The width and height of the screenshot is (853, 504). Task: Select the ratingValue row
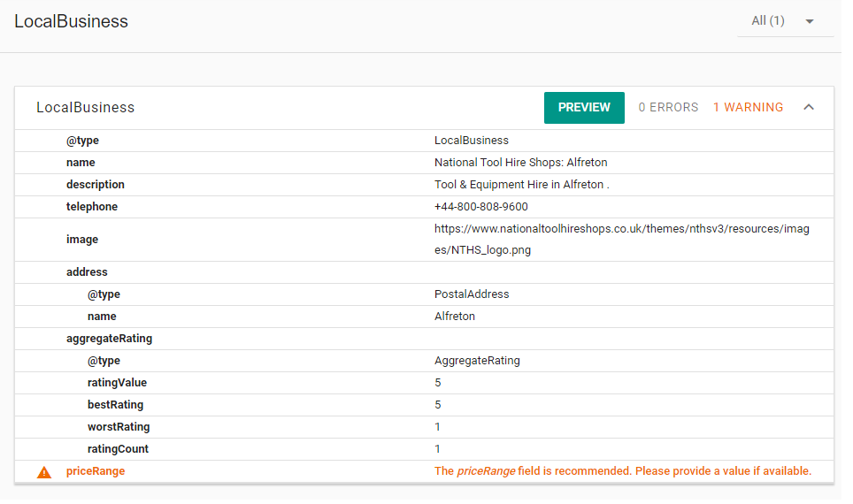click(425, 383)
